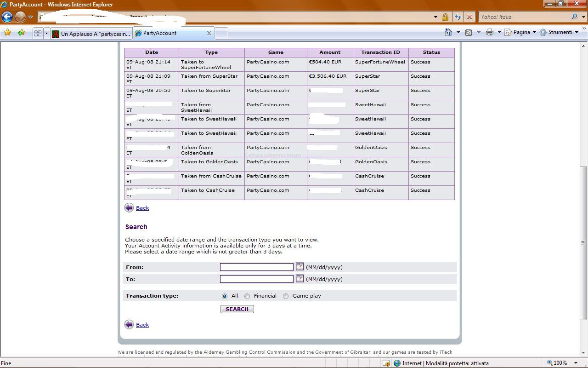Focus the Yahoo! Italia search box
The image size is (588, 368).
524,17
